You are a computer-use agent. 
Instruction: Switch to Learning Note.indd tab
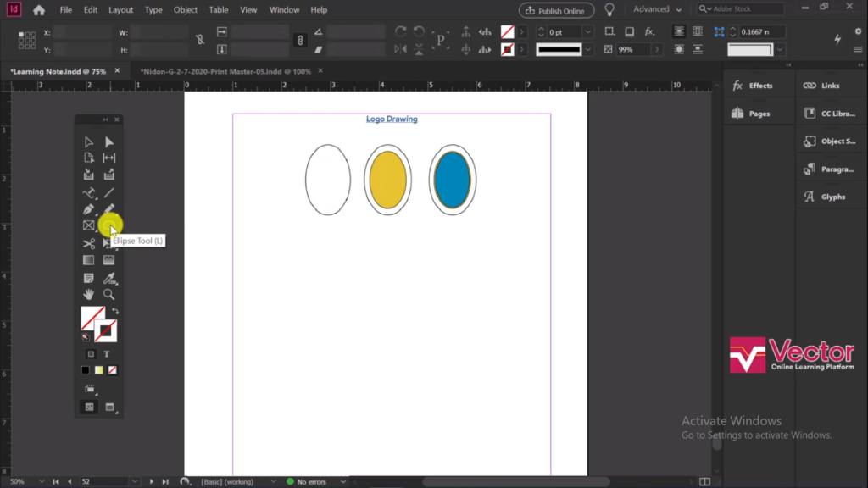pyautogui.click(x=58, y=71)
